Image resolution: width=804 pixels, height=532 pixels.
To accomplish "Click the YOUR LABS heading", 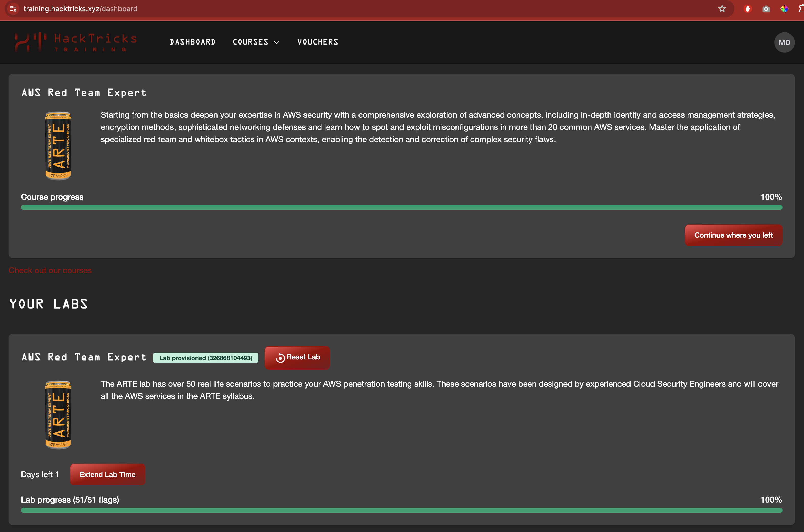I will (49, 304).
